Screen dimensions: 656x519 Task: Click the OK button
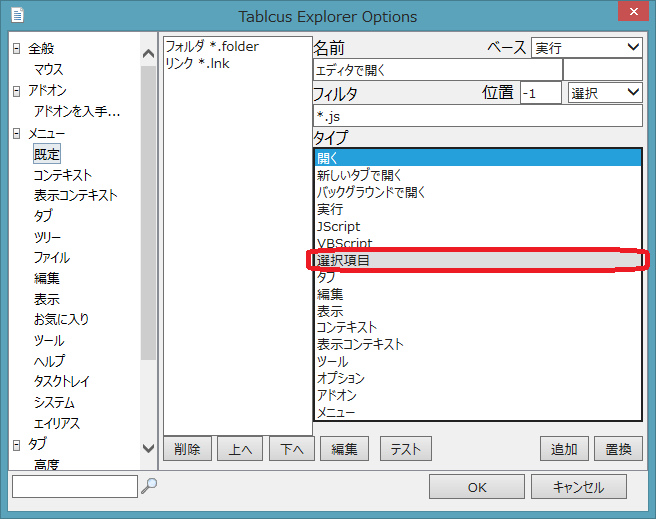coord(477,487)
